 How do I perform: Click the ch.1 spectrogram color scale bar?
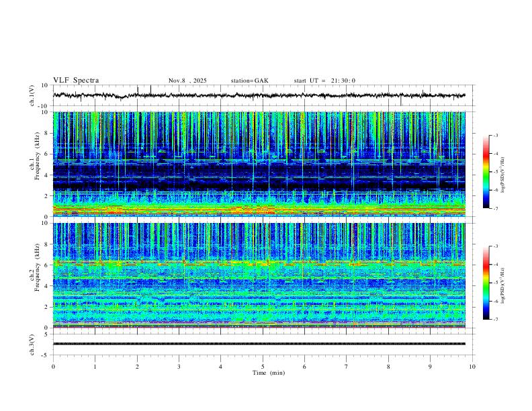486,172
